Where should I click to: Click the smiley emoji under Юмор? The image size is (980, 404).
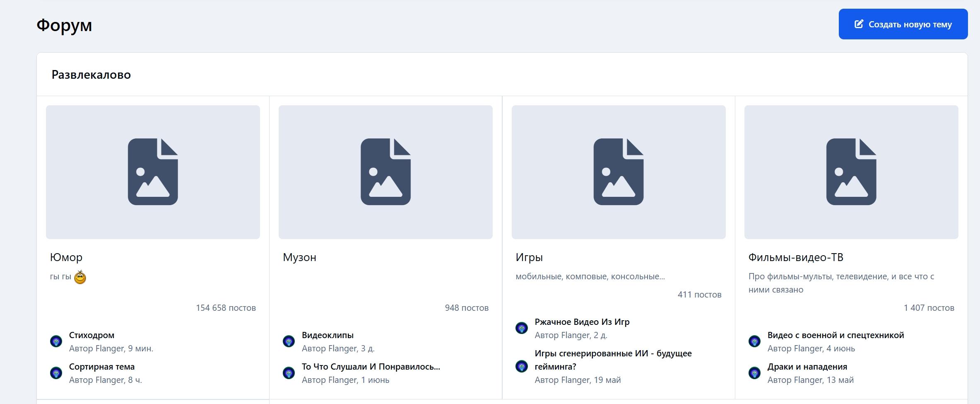tap(80, 277)
